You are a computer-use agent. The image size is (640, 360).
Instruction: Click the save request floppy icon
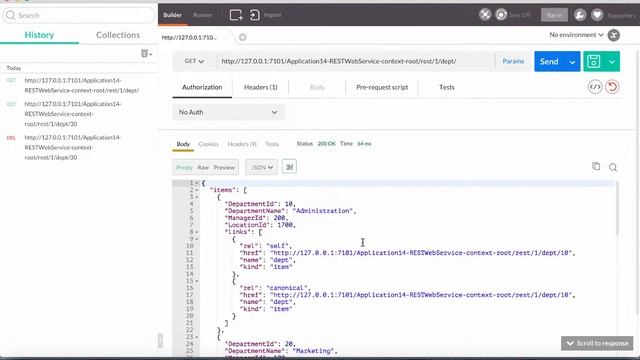[593, 61]
